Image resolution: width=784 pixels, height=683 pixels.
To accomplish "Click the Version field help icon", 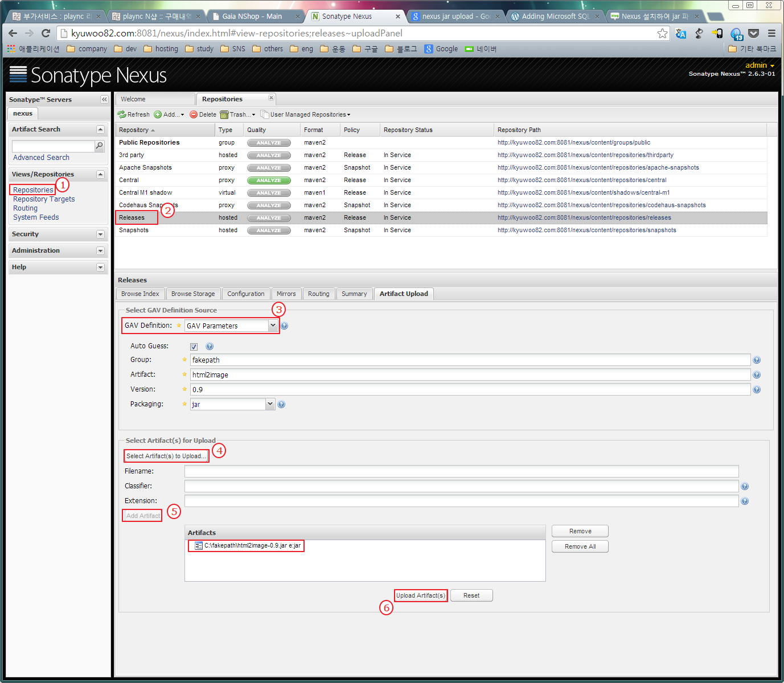I will coord(757,389).
